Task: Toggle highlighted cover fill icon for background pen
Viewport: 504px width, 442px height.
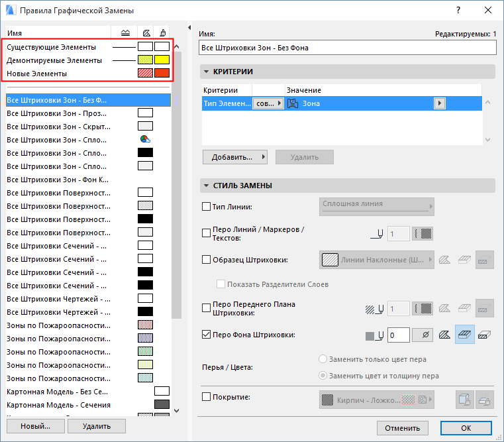Action: (x=464, y=335)
